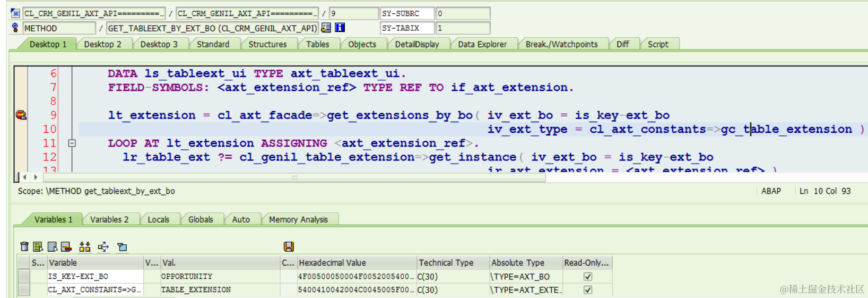The height and width of the screenshot is (298, 868).
Task: Click get_extensions_by_bo in line 9 of code
Action: point(400,115)
